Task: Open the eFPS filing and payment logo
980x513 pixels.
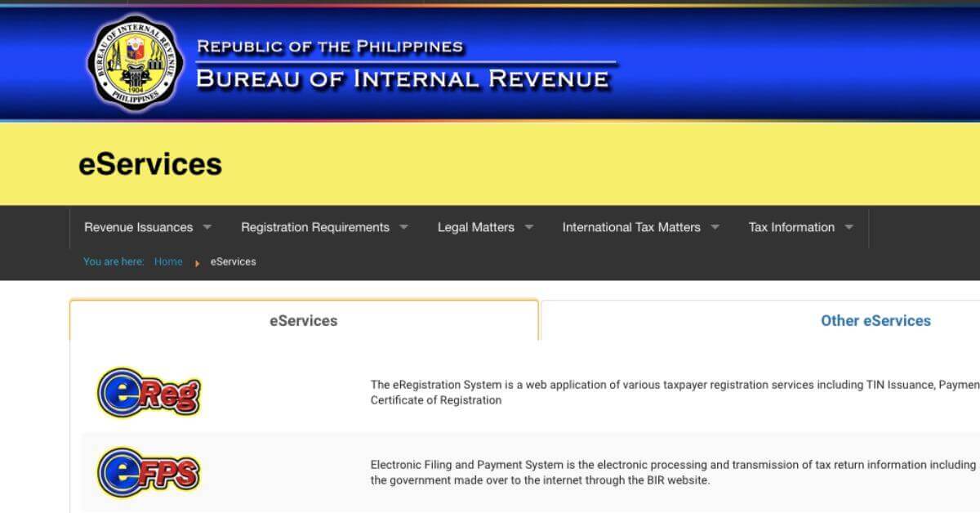Action: point(148,472)
